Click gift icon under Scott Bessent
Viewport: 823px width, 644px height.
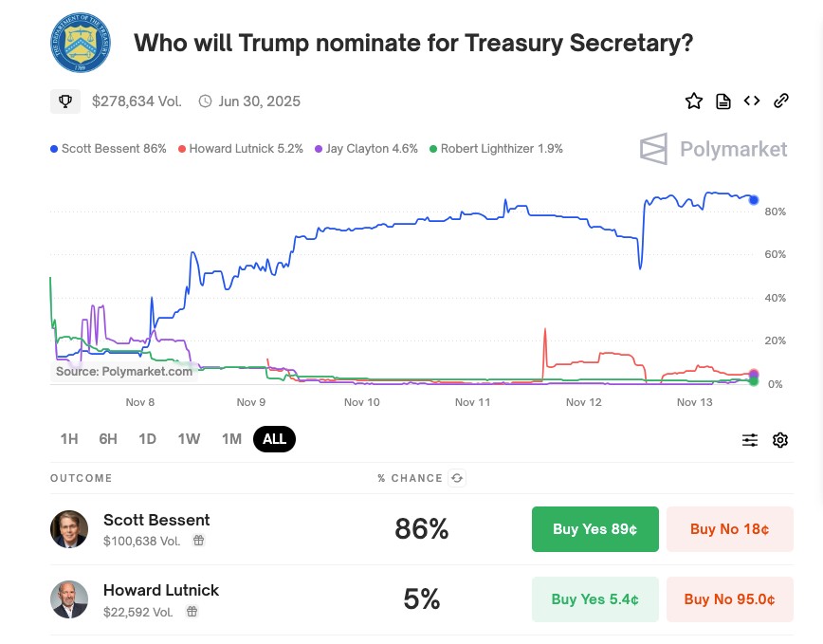coord(198,541)
